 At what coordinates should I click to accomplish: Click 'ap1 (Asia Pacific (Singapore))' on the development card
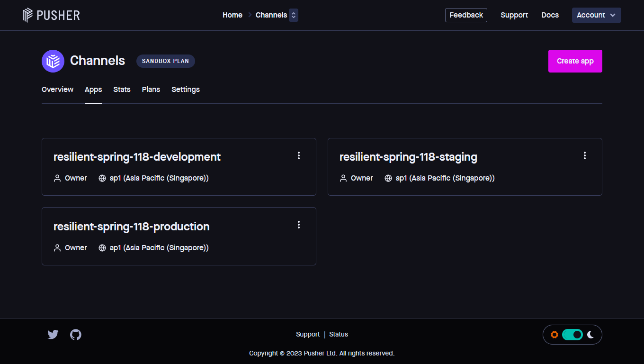click(159, 178)
